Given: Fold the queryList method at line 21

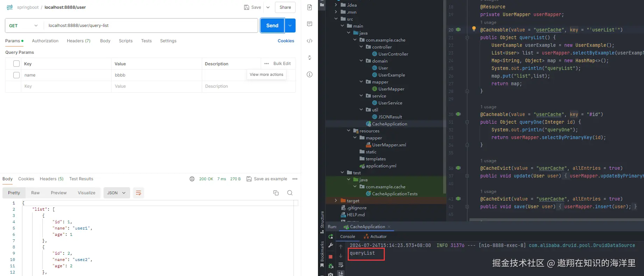Looking at the screenshot, I should pyautogui.click(x=467, y=37).
